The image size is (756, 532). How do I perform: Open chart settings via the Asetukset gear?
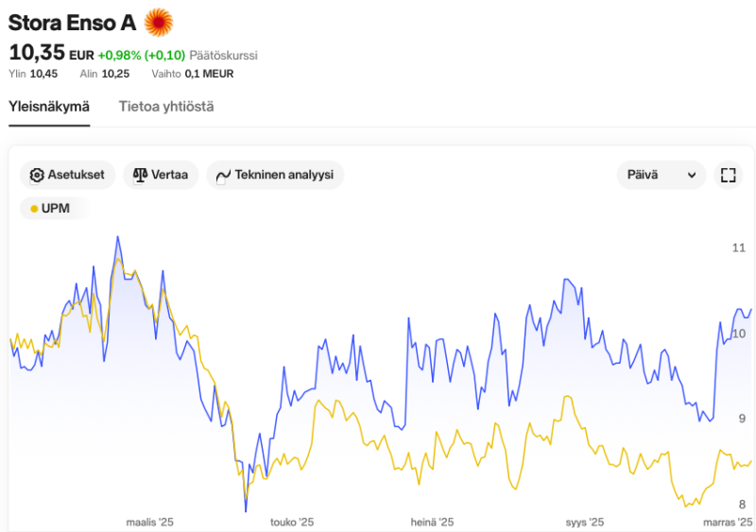coord(38,175)
